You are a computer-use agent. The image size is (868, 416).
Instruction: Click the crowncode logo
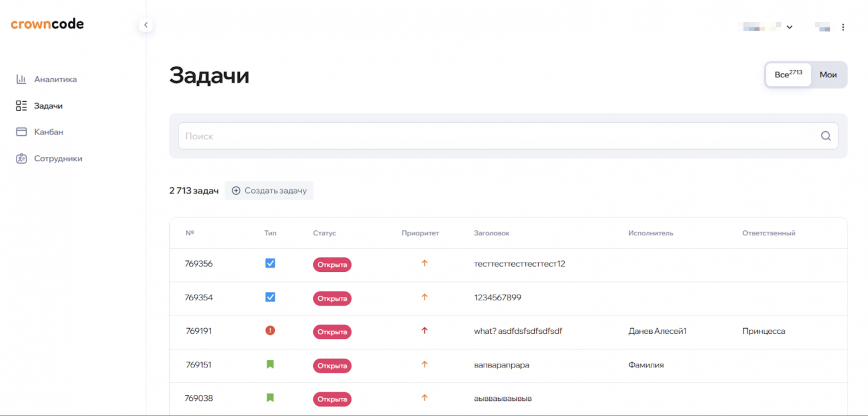click(x=47, y=24)
